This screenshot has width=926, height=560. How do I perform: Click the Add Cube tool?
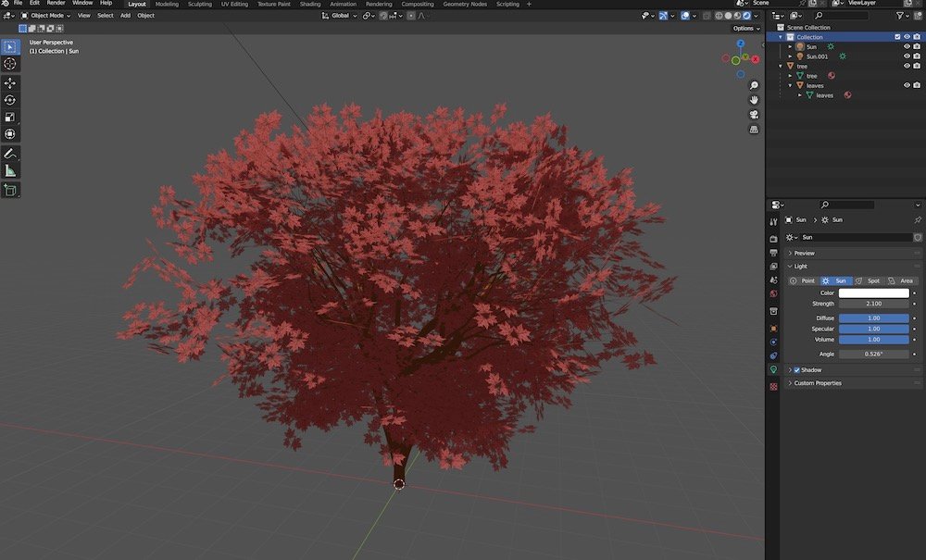click(x=10, y=191)
